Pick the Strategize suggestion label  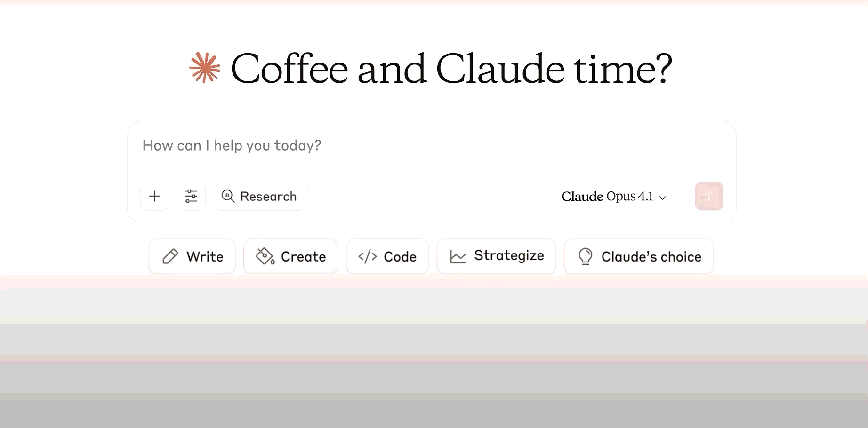click(x=509, y=255)
